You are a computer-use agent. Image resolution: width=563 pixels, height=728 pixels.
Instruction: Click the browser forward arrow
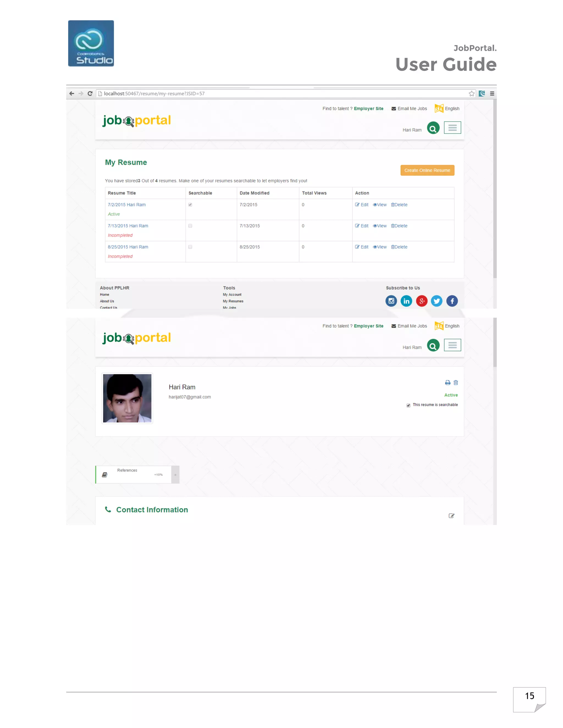81,94
